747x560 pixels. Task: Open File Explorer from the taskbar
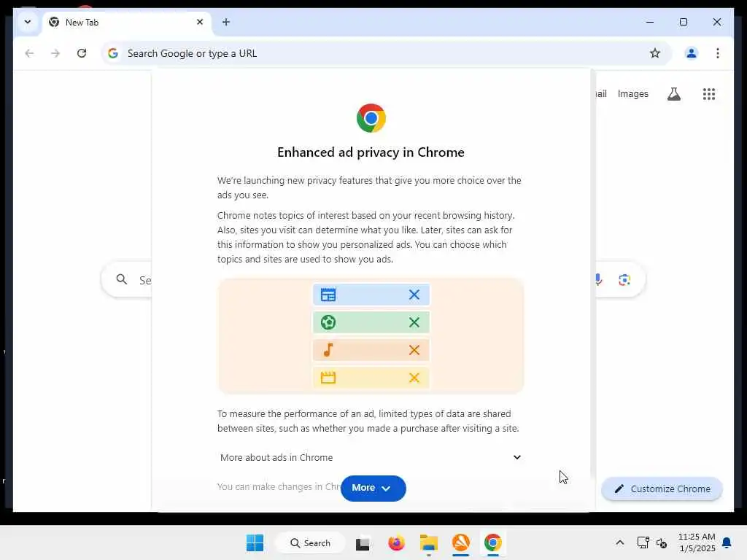[429, 542]
